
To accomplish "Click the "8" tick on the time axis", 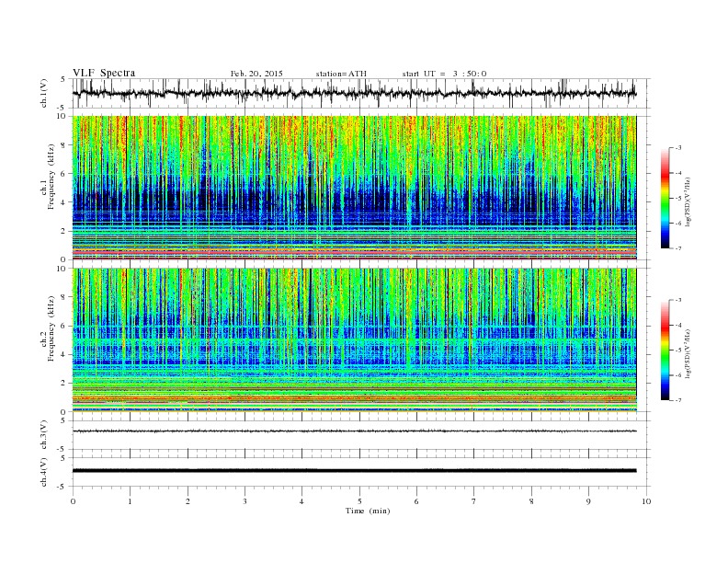I will point(531,501).
